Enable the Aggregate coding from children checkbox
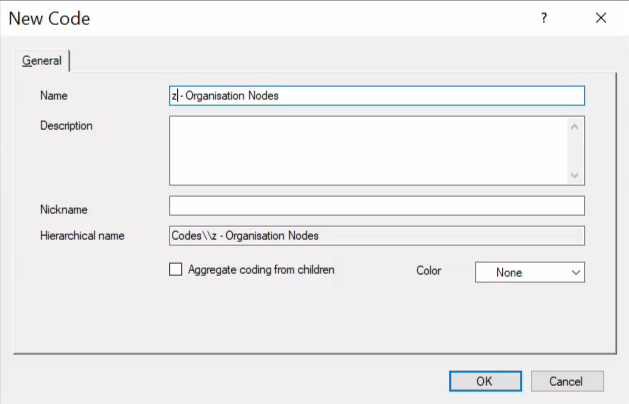Image resolution: width=629 pixels, height=404 pixels. click(176, 270)
